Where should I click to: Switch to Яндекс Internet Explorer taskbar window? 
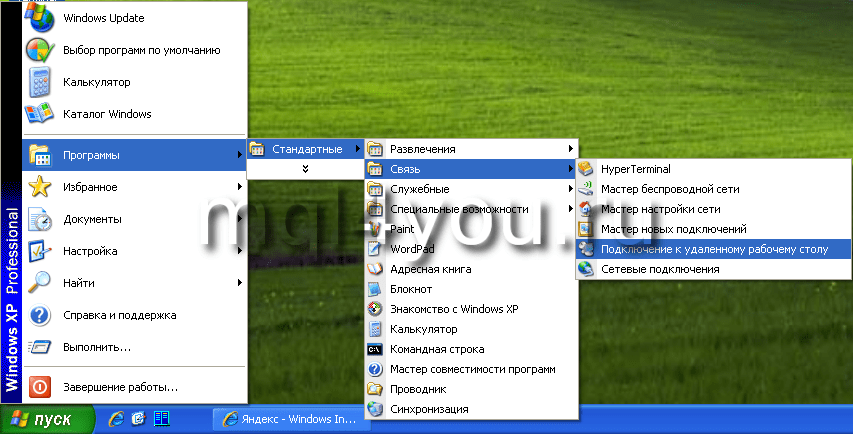point(292,419)
